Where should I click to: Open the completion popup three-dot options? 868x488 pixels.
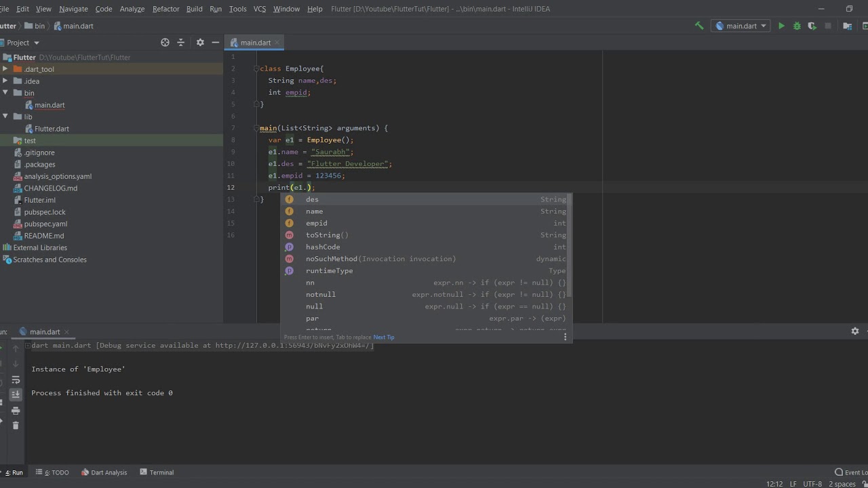565,337
